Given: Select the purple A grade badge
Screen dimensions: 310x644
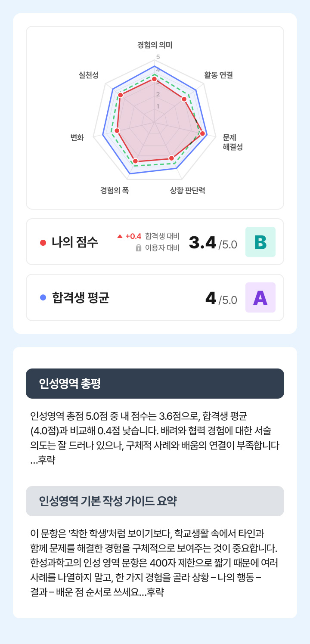Looking at the screenshot, I should click(x=260, y=297).
